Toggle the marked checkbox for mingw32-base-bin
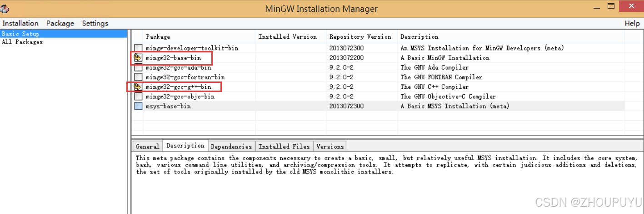 138,58
